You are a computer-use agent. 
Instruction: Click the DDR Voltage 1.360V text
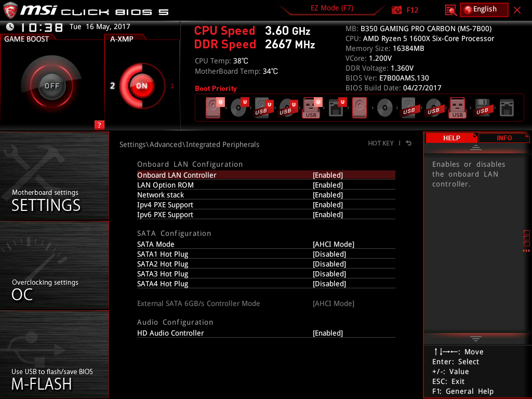pyautogui.click(x=379, y=68)
